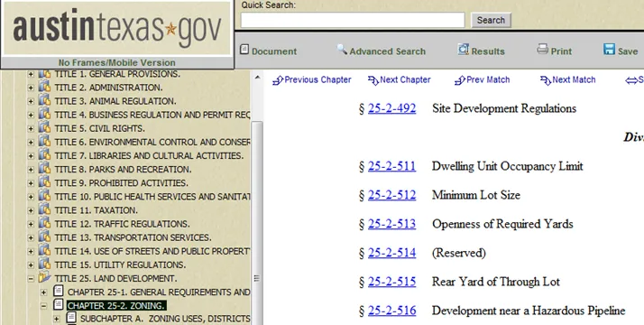The height and width of the screenshot is (325, 644).
Task: Click the Title 13 Transportation Services folder icon
Action: (44, 237)
